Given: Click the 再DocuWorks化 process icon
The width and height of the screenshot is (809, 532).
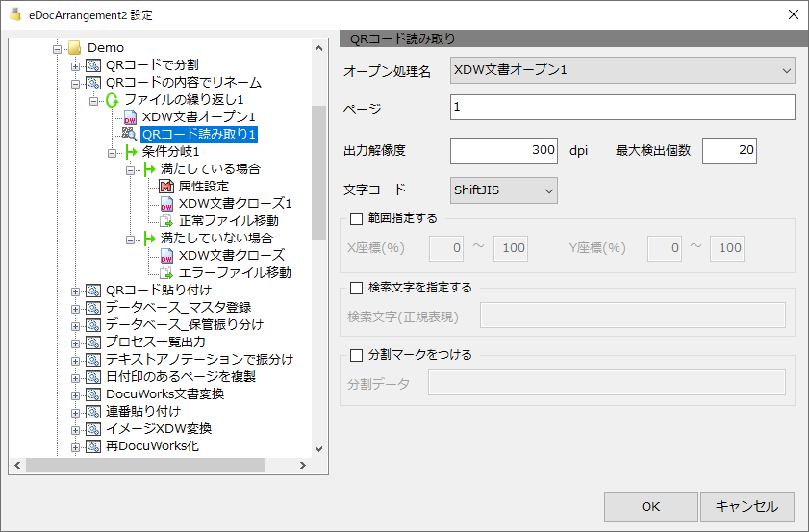Looking at the screenshot, I should click(93, 446).
